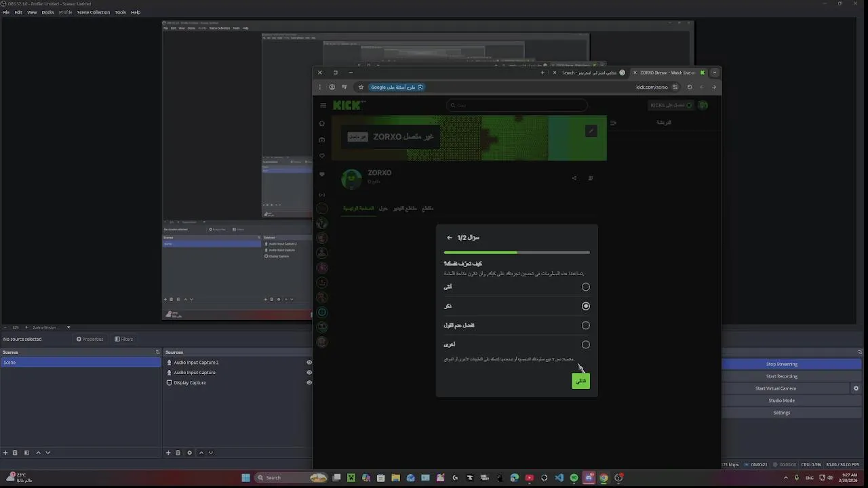
Task: Go back in the question dialog
Action: click(x=449, y=238)
